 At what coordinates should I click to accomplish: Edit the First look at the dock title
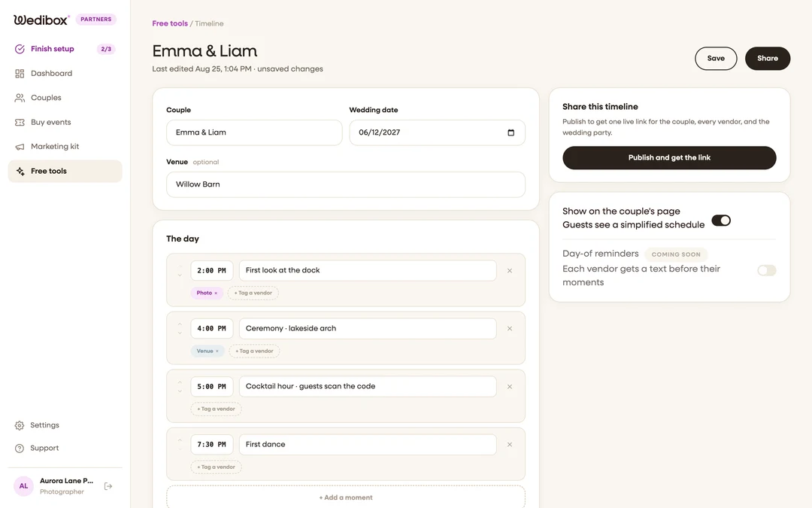tap(368, 271)
